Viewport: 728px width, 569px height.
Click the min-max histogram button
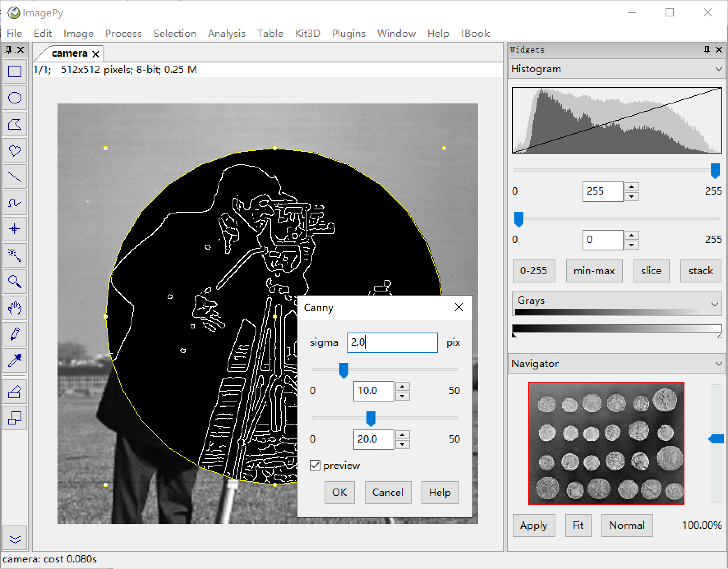(594, 271)
